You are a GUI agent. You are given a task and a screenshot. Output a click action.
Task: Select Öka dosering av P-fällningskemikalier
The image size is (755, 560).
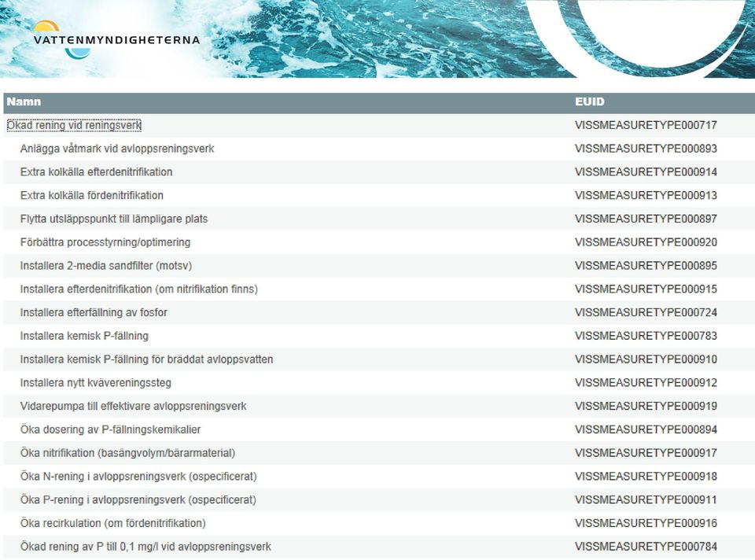[x=110, y=429]
